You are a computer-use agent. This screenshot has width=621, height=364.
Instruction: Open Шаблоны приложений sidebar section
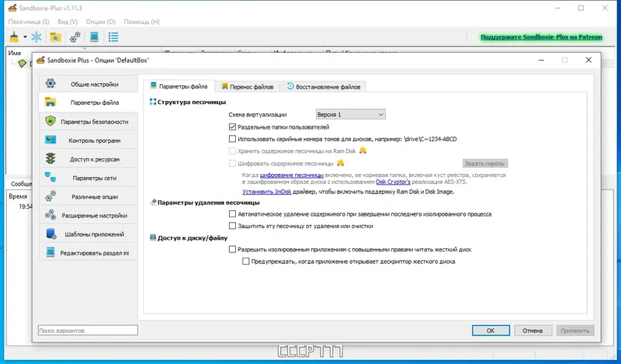click(x=88, y=234)
